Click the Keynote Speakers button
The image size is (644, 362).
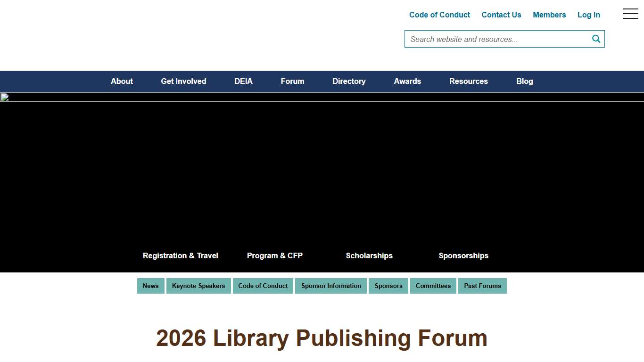coord(198,286)
